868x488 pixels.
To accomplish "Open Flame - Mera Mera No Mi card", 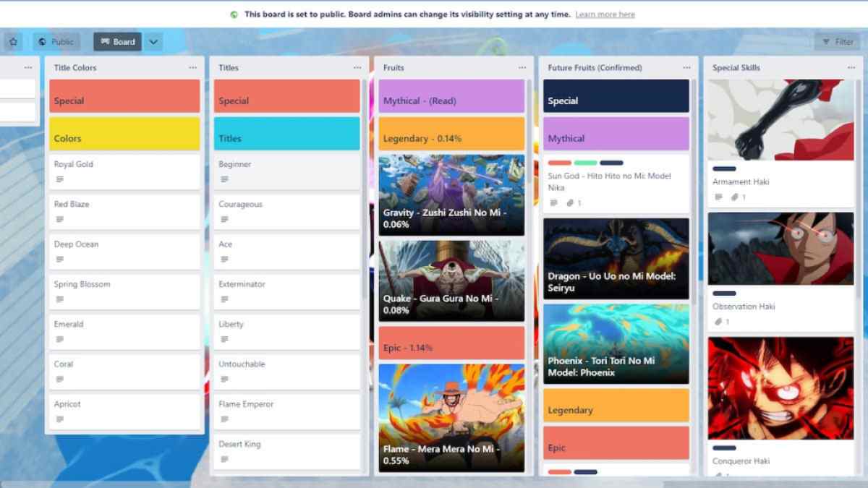I will pyautogui.click(x=451, y=418).
